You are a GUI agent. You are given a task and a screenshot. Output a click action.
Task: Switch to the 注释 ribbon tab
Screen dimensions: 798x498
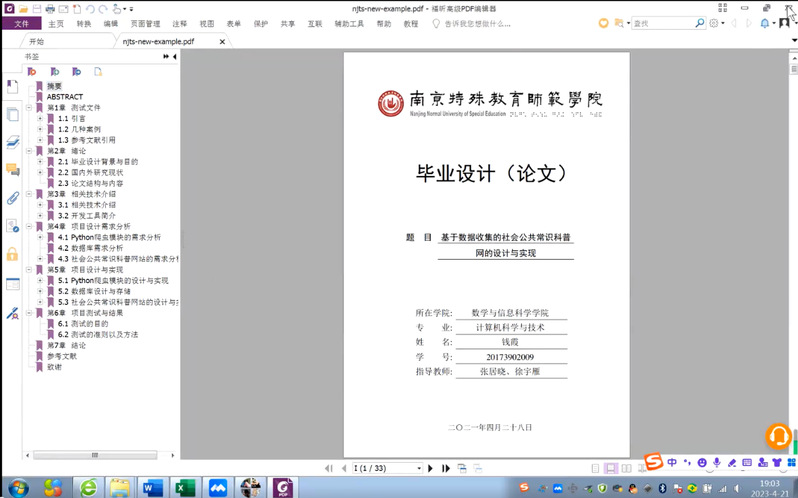(179, 23)
